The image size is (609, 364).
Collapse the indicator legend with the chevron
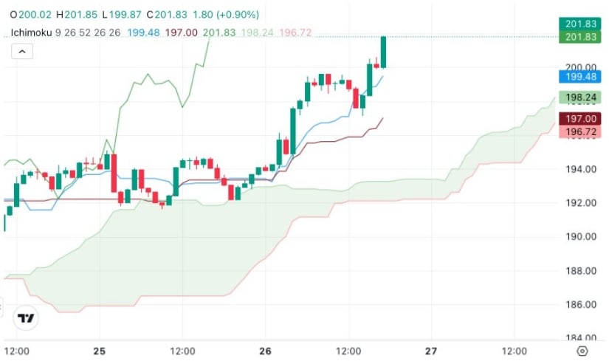point(22,52)
